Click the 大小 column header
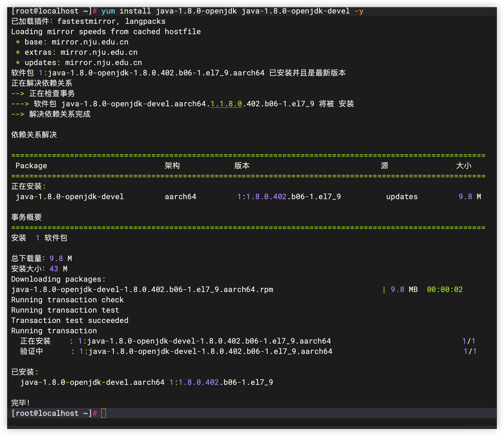504x436 pixels. [464, 166]
